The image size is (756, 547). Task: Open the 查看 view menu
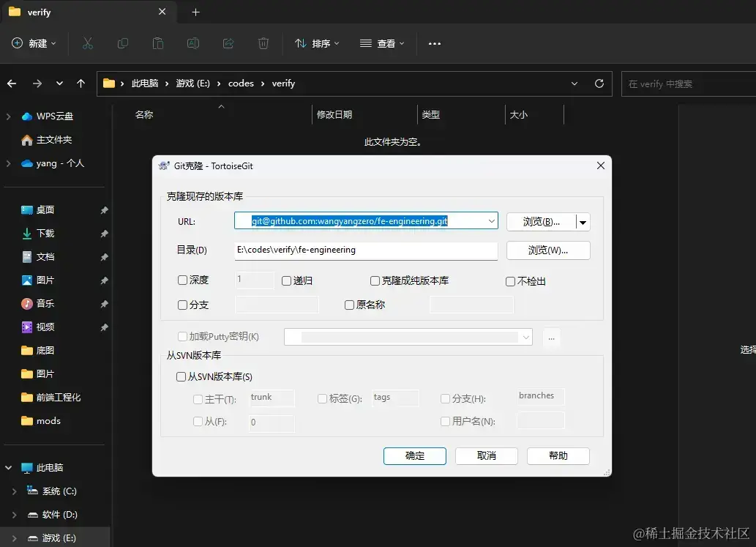pyautogui.click(x=382, y=43)
